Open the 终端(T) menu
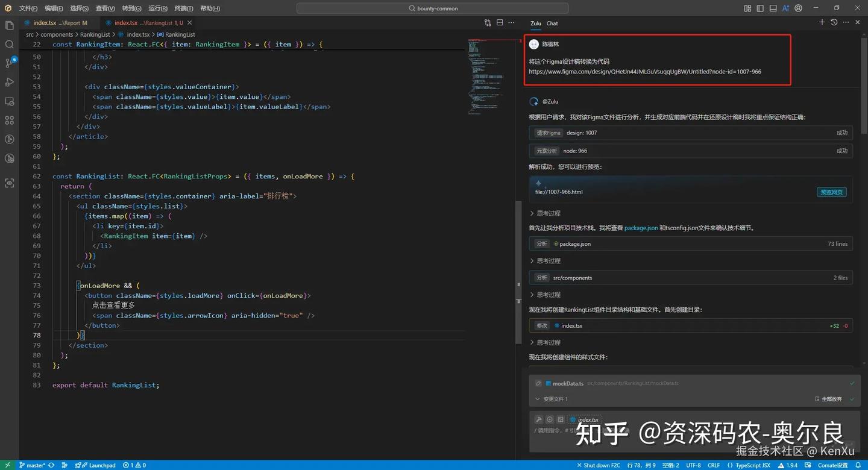The height and width of the screenshot is (470, 868). coord(184,8)
